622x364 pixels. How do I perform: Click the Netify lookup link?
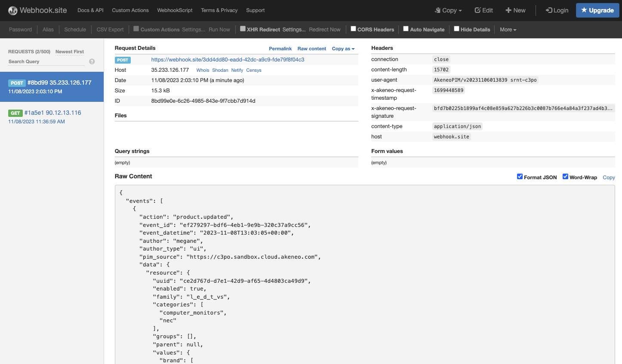click(237, 70)
